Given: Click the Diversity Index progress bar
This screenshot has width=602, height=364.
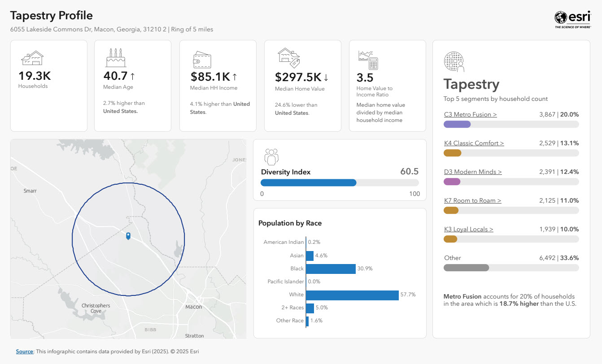Looking at the screenshot, I should click(x=340, y=182).
